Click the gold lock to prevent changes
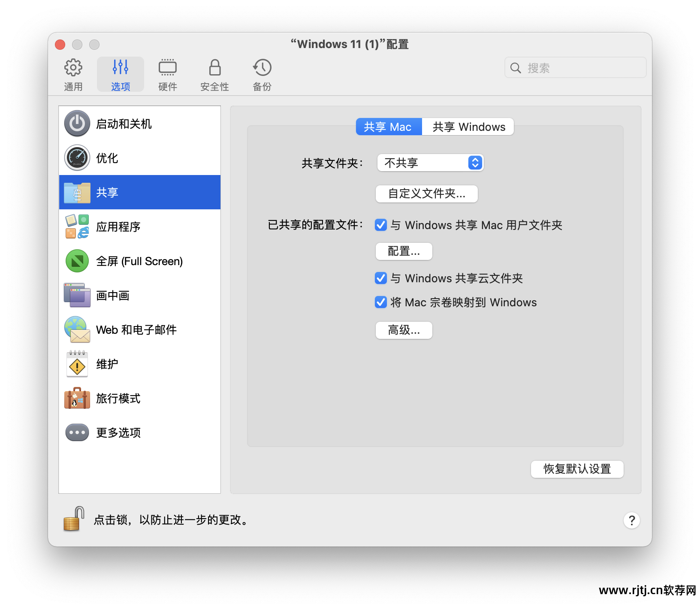Image resolution: width=700 pixels, height=610 pixels. (74, 519)
